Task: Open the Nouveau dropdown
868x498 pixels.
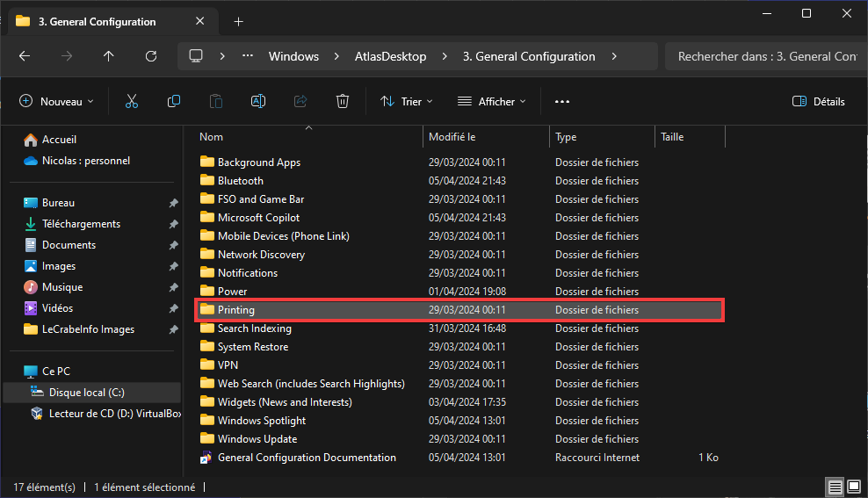Action: click(56, 101)
